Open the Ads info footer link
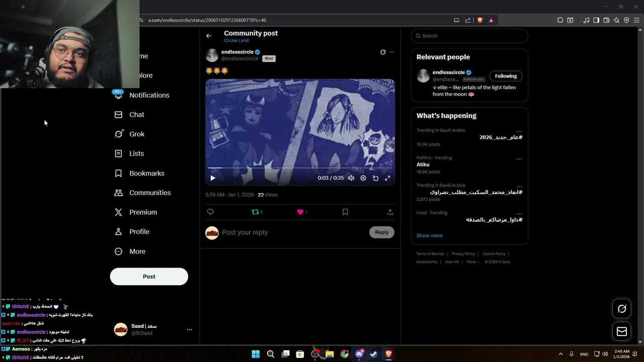This screenshot has height=362, width=644. tap(452, 262)
